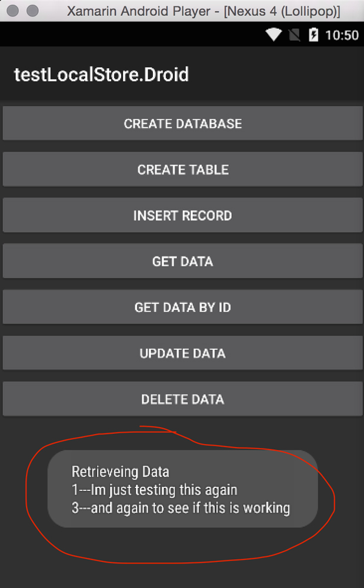
Task: Tap the "Retrieveing Data" toast heading
Action: pos(121,471)
